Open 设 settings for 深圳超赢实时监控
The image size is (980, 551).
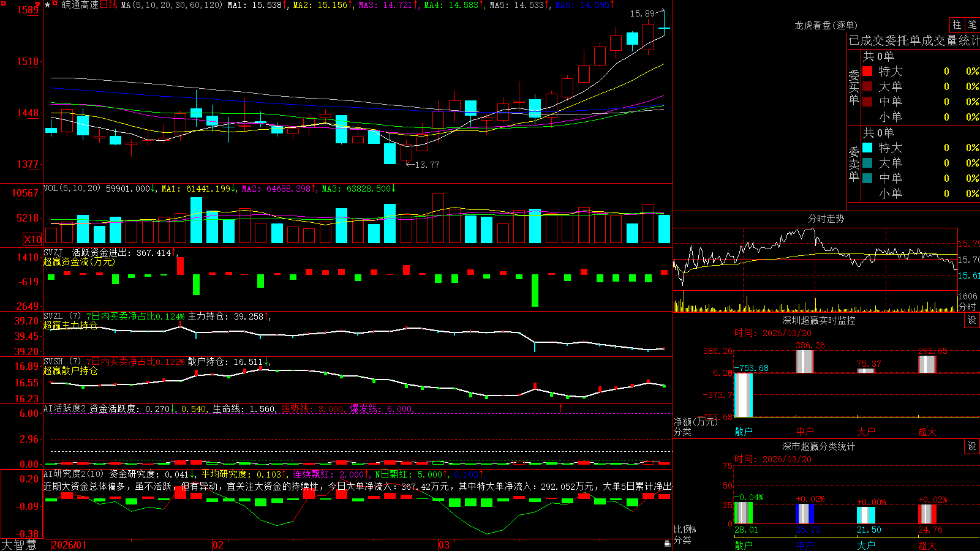pyautogui.click(x=972, y=320)
